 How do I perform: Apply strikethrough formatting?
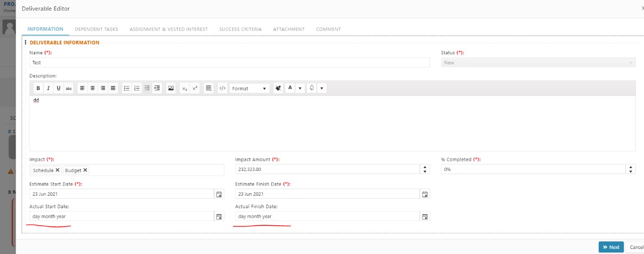(x=69, y=88)
